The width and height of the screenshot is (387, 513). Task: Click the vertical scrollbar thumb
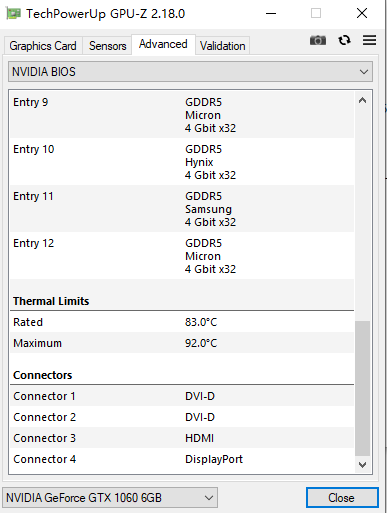point(363,388)
